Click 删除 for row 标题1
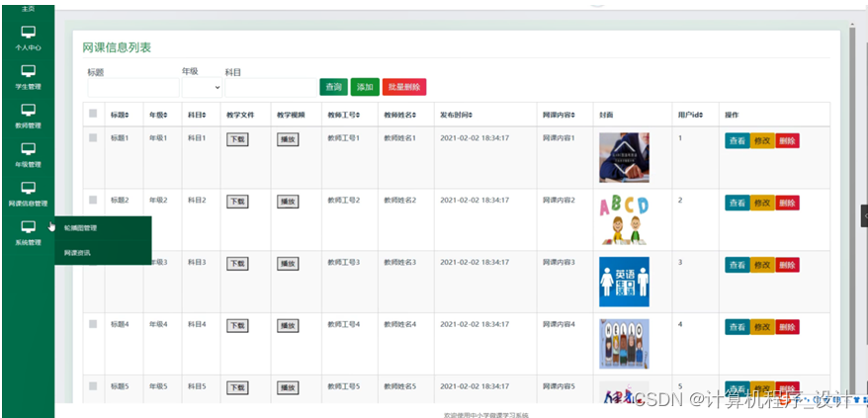 (787, 140)
